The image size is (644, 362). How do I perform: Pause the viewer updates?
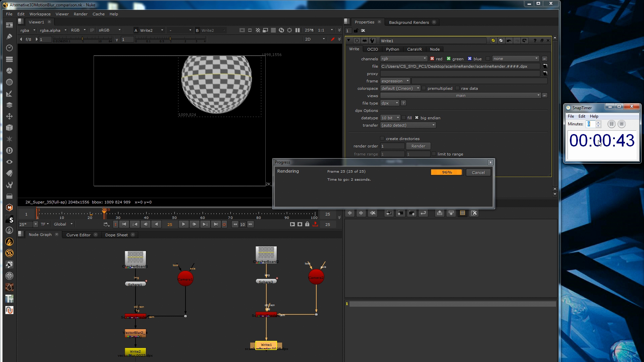tap(298, 30)
